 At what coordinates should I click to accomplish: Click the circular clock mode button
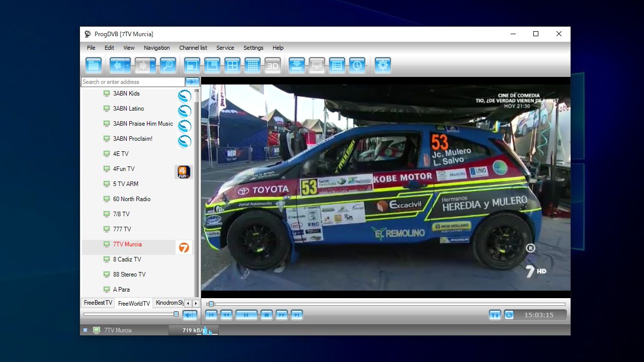(x=509, y=315)
